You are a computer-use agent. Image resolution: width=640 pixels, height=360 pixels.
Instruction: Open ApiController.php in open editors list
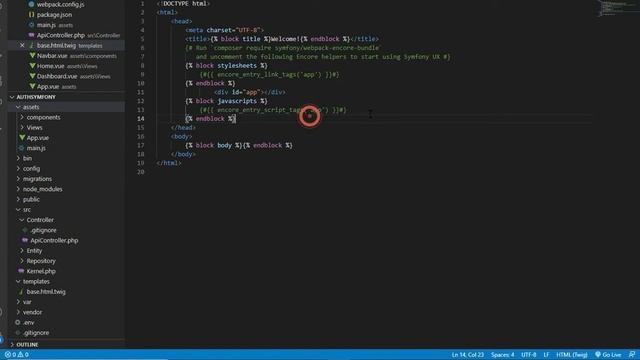click(x=78, y=35)
